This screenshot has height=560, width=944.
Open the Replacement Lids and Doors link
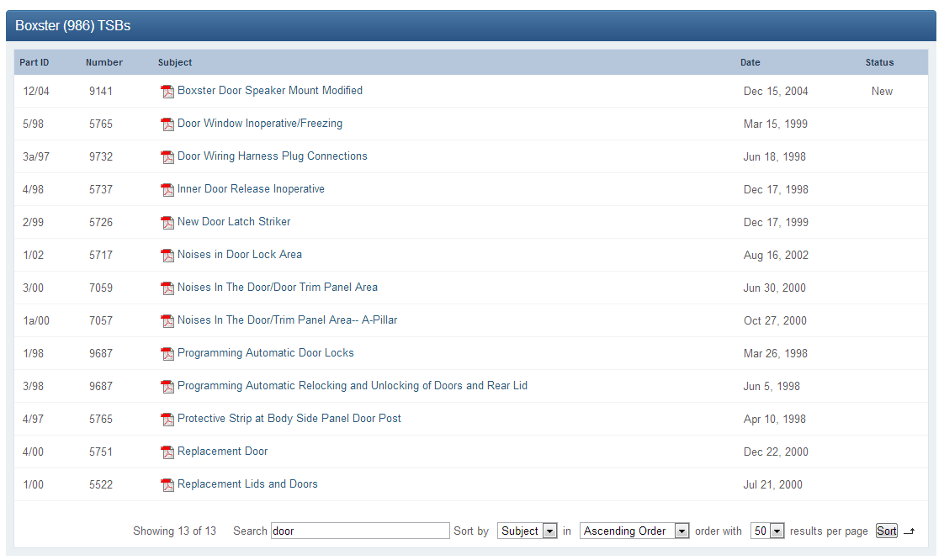(x=247, y=483)
